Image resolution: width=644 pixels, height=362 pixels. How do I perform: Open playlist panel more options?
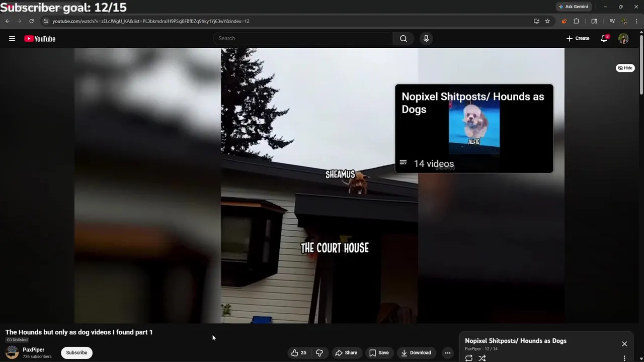[624, 358]
